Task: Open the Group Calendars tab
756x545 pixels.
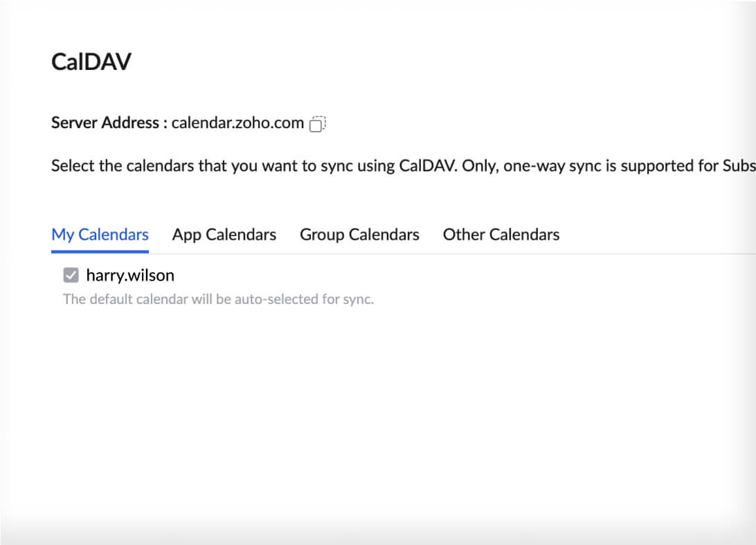Action: (x=359, y=234)
